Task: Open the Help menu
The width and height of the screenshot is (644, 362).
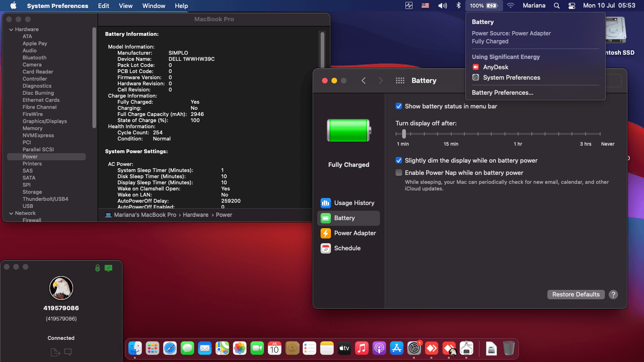Action: click(x=182, y=6)
